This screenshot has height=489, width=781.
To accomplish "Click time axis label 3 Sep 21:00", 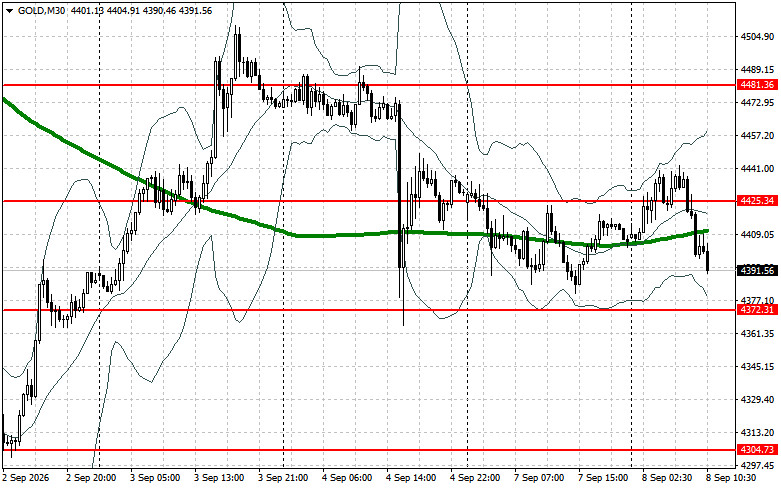I will pyautogui.click(x=283, y=478).
